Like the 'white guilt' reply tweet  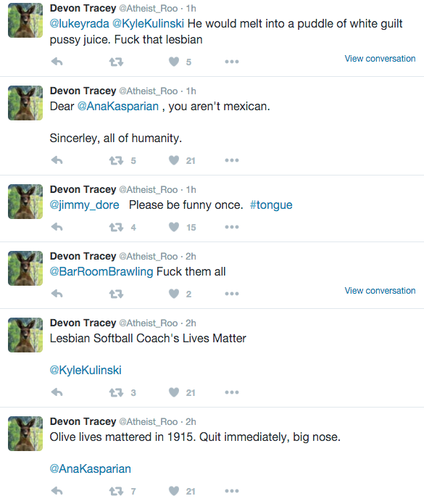tap(174, 62)
